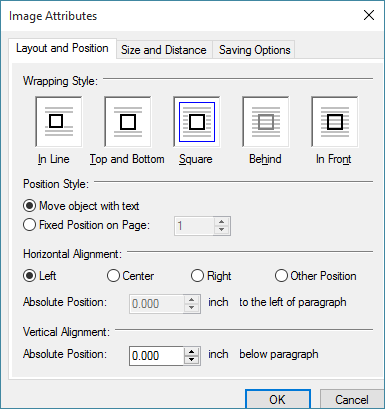
Task: Click the vertical Absolute Position input field
Action: point(157,356)
